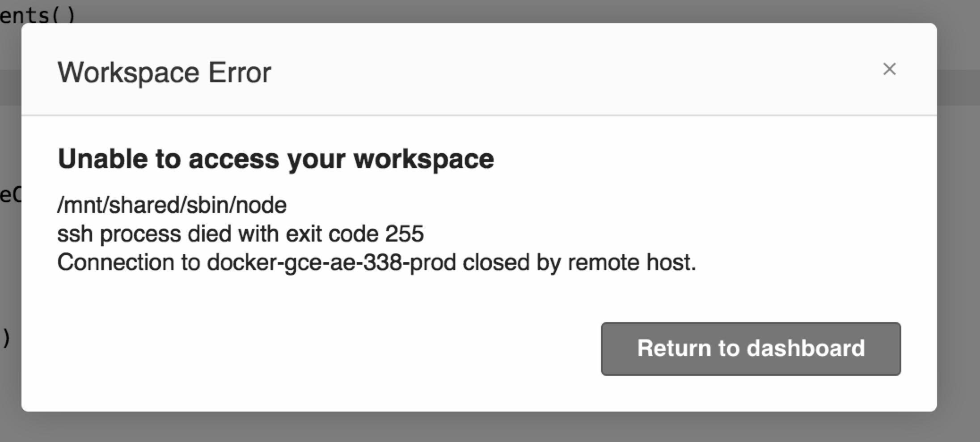
Task: Click the exit code number 255
Action: [404, 234]
